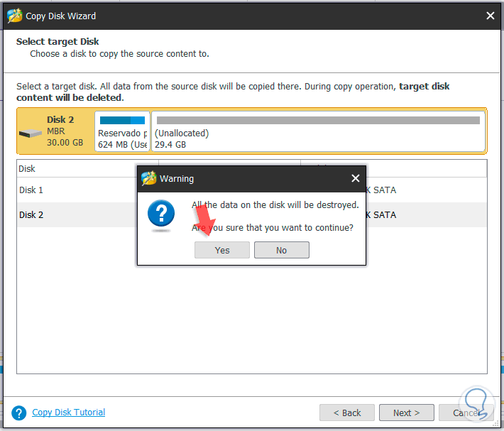This screenshot has width=504, height=431.
Task: Click the Copy Disk Wizard title icon
Action: 12,16
